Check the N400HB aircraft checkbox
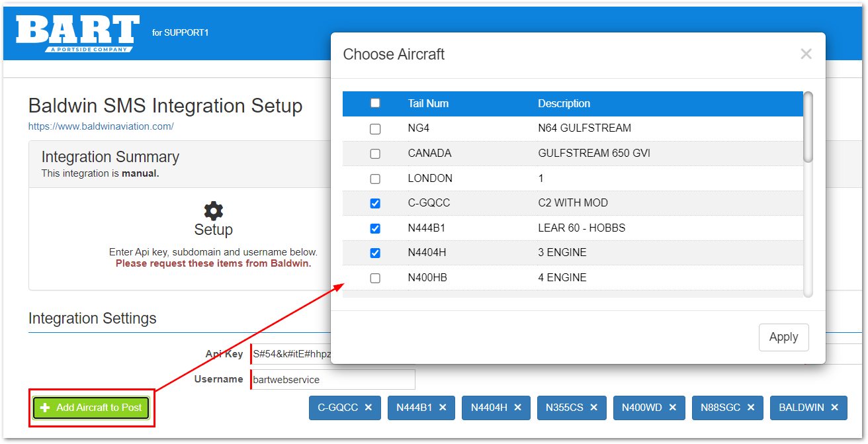 coord(375,278)
